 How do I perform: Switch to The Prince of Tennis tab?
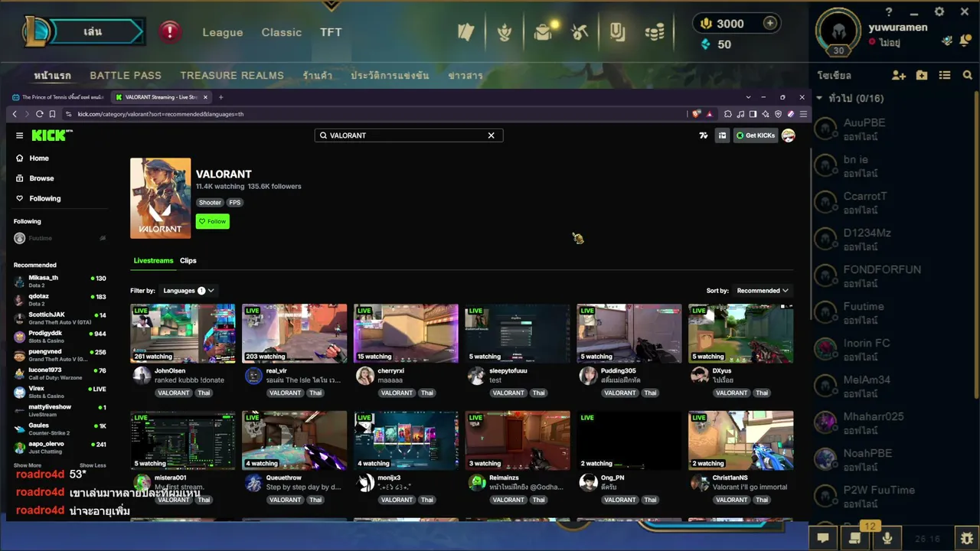[x=57, y=97]
